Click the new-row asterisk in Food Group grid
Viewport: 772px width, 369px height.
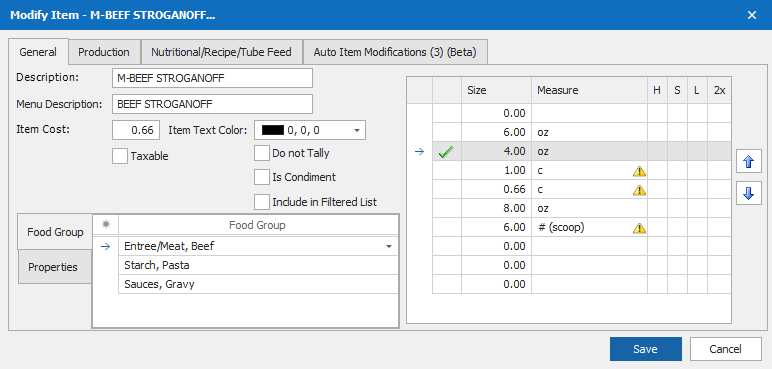(x=105, y=225)
